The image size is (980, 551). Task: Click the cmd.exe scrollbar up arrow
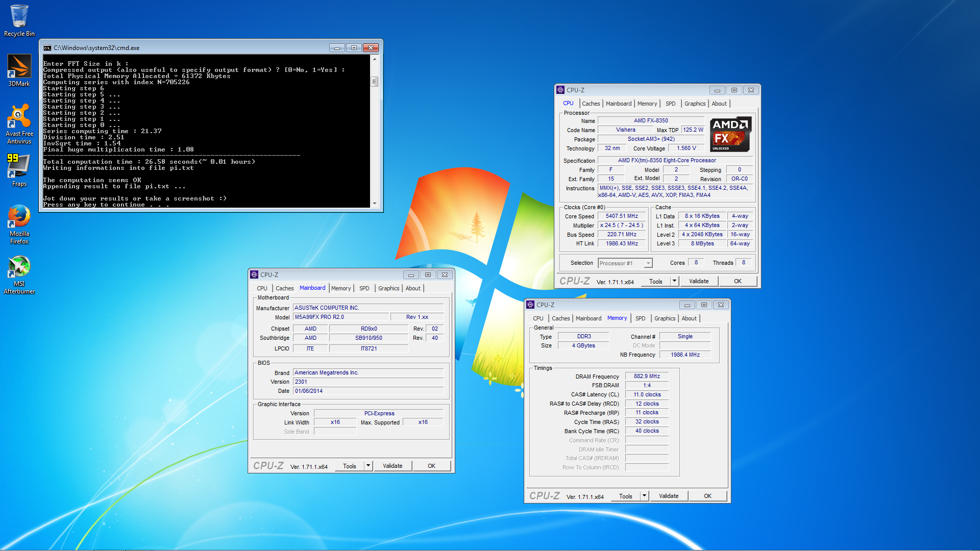coord(375,59)
